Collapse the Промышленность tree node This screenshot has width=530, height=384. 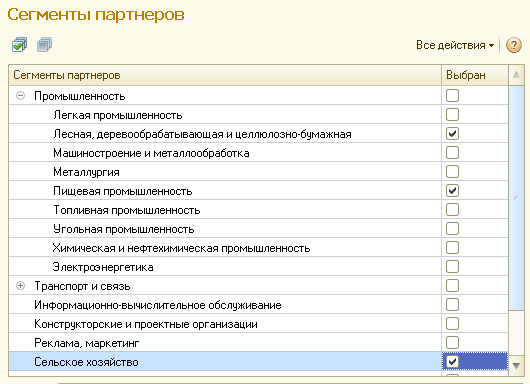pos(21,96)
